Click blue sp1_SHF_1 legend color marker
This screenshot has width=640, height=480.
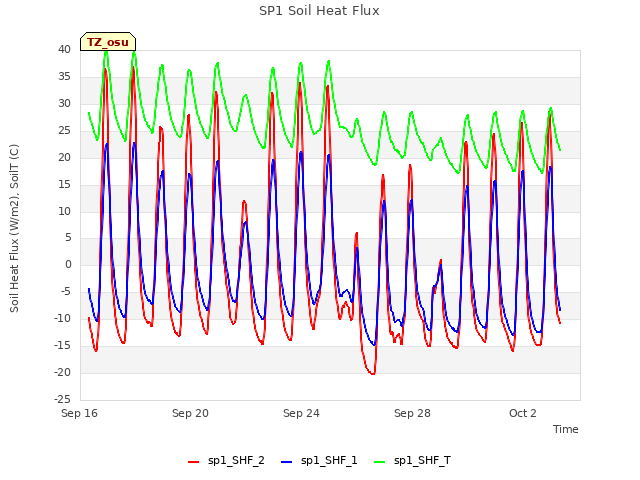tap(287, 462)
